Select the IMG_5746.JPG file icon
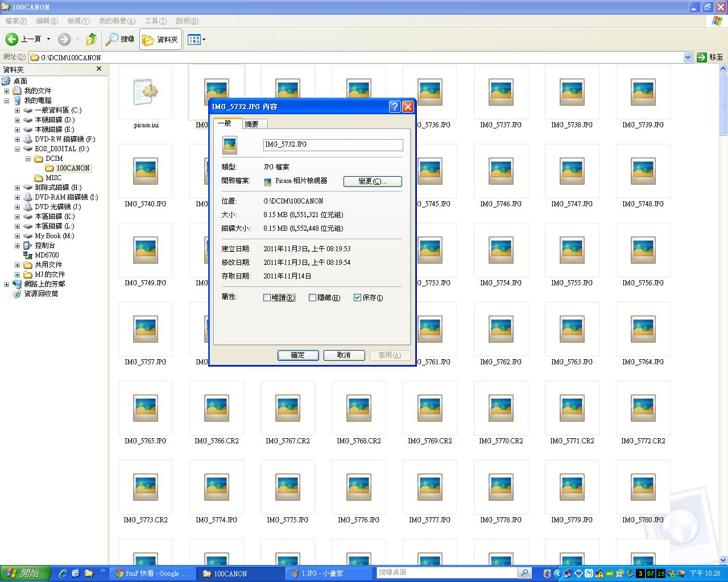The height and width of the screenshot is (582, 728). (501, 171)
